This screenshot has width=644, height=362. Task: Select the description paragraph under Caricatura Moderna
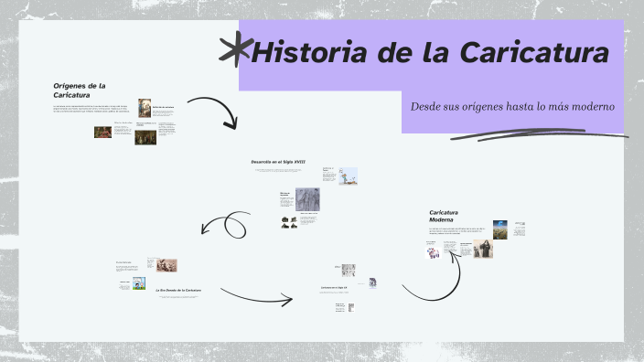(456, 230)
